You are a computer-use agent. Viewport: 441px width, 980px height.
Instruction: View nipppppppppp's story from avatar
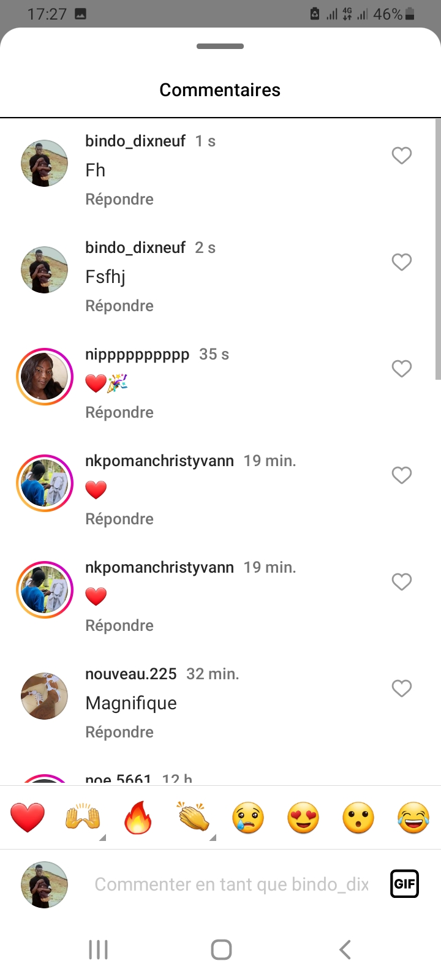[x=44, y=377]
